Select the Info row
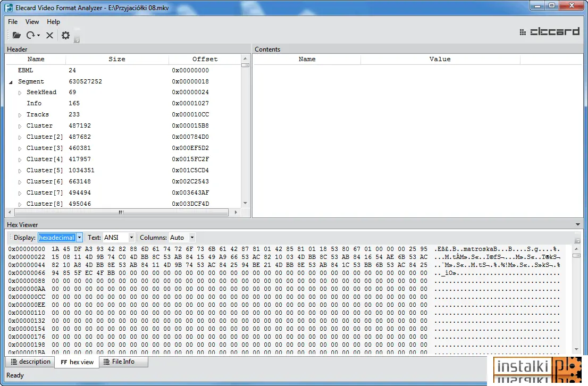The width and height of the screenshot is (588, 386). coord(123,103)
